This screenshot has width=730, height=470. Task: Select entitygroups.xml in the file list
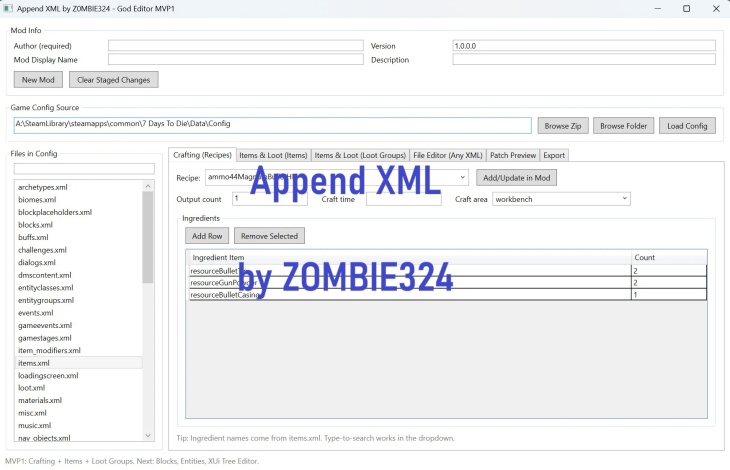click(78, 300)
